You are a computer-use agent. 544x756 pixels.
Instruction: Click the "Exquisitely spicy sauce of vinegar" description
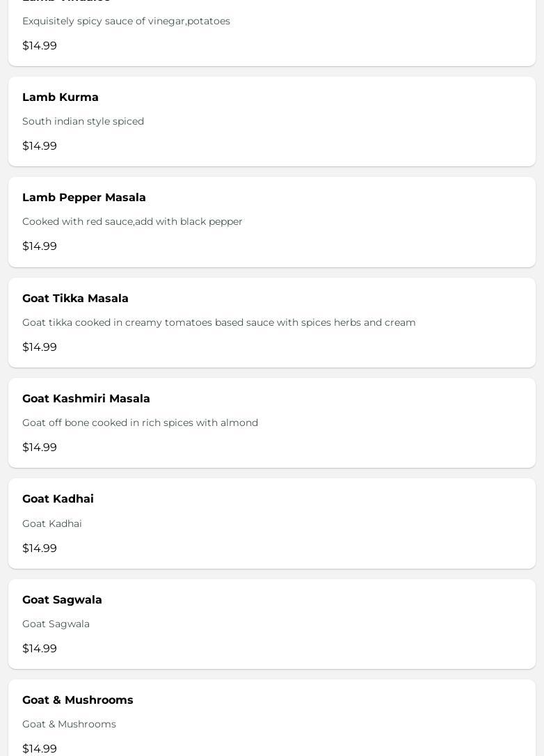click(126, 22)
